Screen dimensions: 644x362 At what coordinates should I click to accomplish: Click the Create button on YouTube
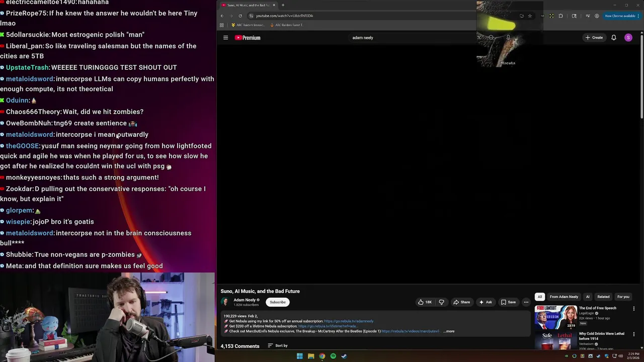[x=594, y=38]
